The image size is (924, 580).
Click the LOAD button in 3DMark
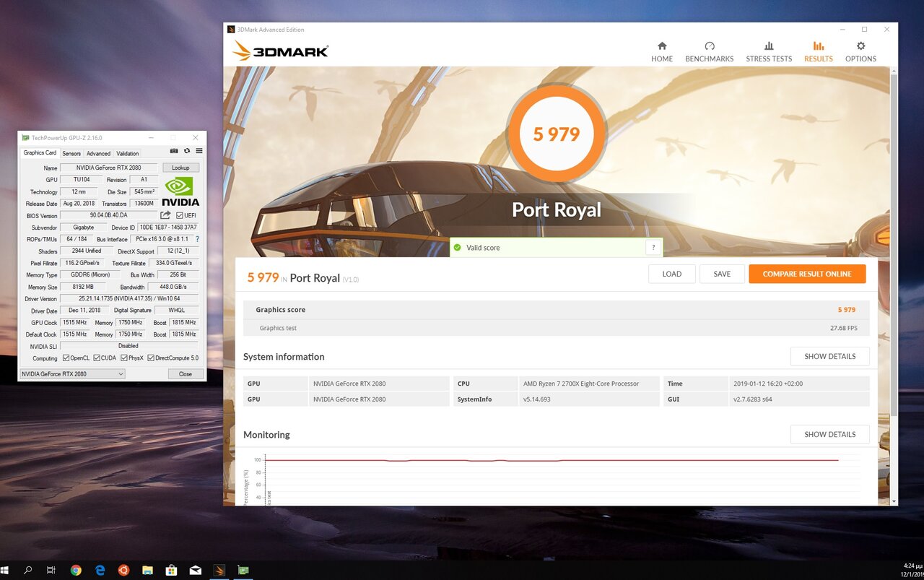672,274
